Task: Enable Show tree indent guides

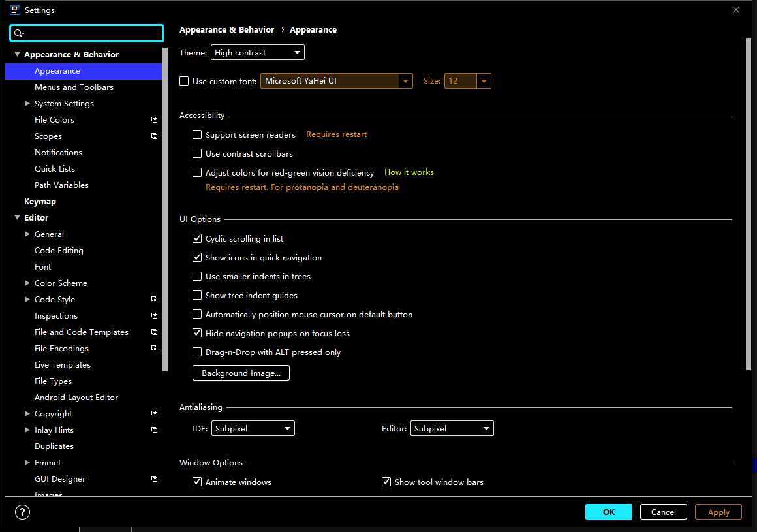Action: 197,295
